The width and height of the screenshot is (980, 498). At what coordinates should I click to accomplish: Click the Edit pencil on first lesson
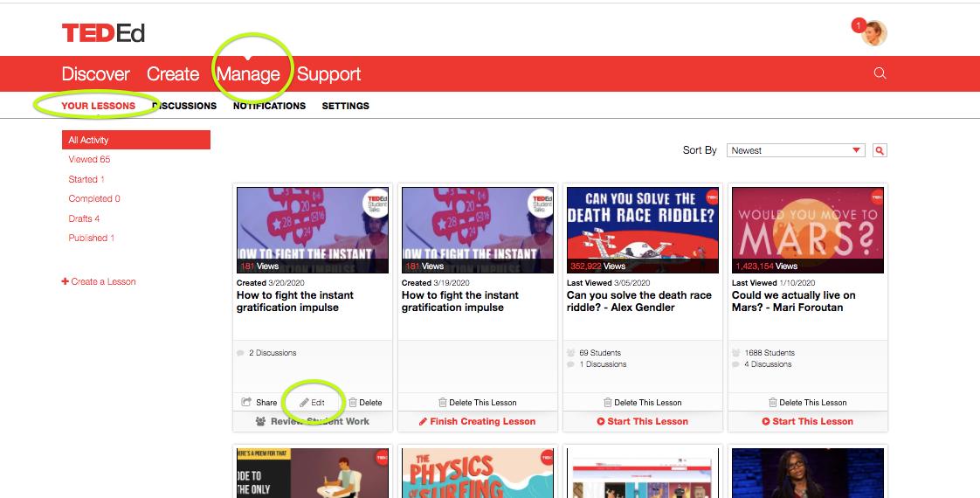[306, 403]
